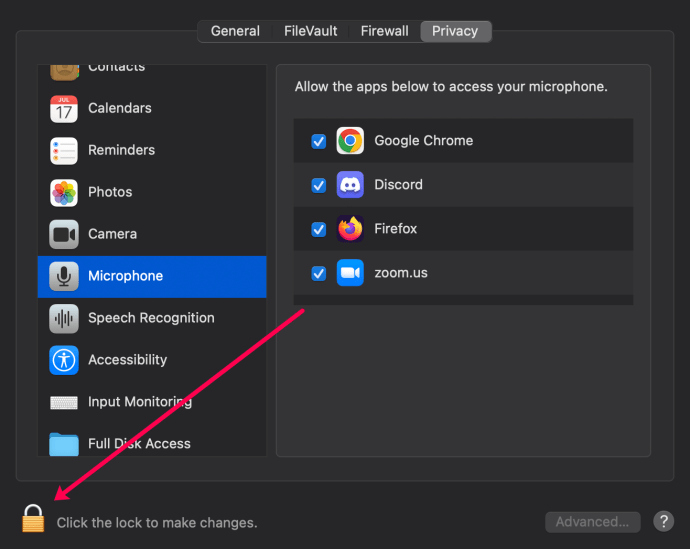
Task: Open the help question mark button
Action: pyautogui.click(x=663, y=521)
